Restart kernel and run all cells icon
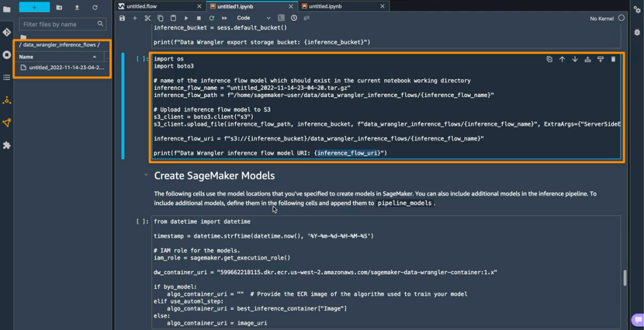 tap(225, 18)
